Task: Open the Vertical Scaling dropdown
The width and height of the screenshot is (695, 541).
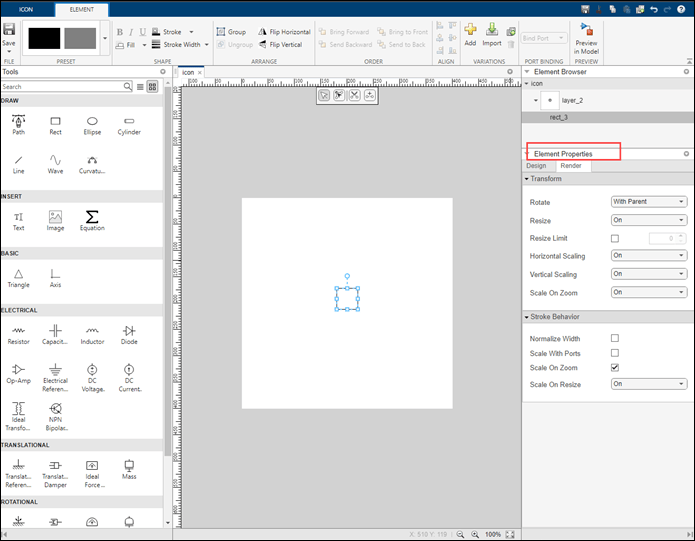Action: coord(649,274)
